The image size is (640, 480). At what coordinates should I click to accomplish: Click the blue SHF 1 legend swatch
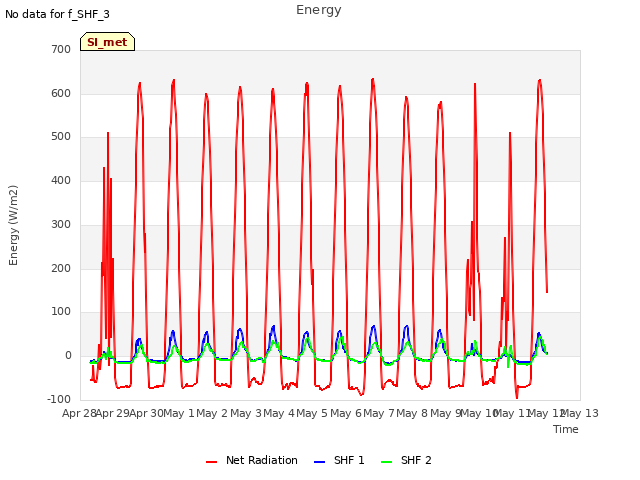pyautogui.click(x=319, y=462)
